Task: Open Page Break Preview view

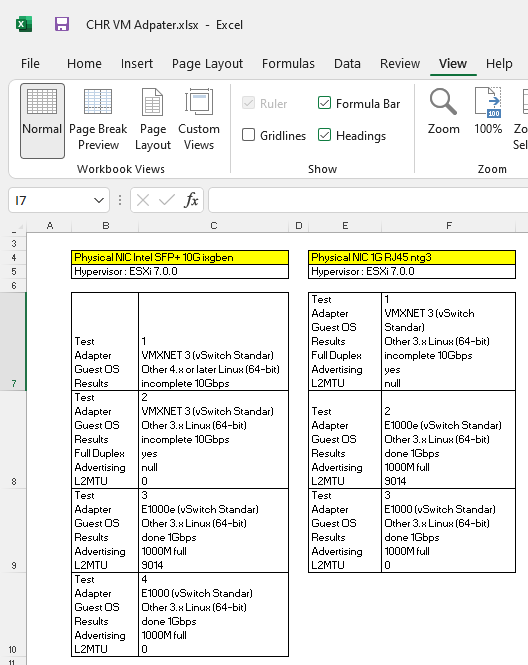Action: tap(98, 120)
